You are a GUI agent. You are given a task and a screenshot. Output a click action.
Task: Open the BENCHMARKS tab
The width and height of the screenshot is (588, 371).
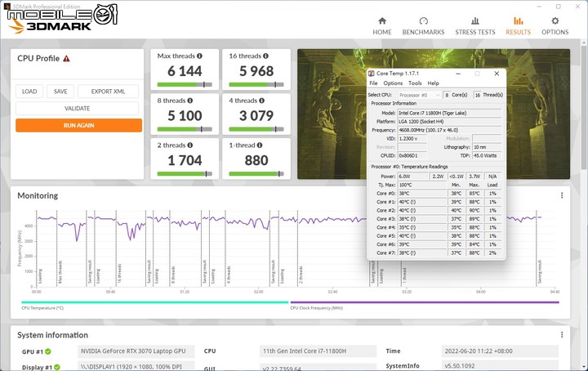(x=423, y=26)
